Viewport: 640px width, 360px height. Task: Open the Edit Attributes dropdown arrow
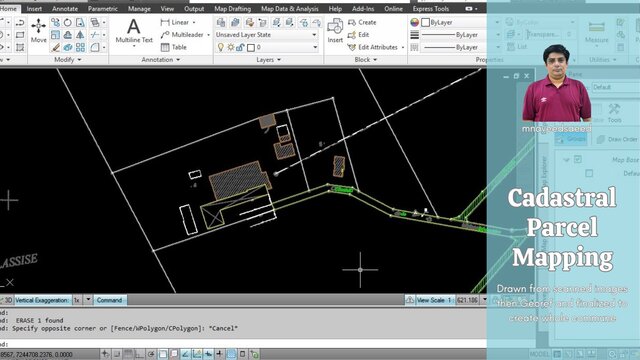point(403,48)
